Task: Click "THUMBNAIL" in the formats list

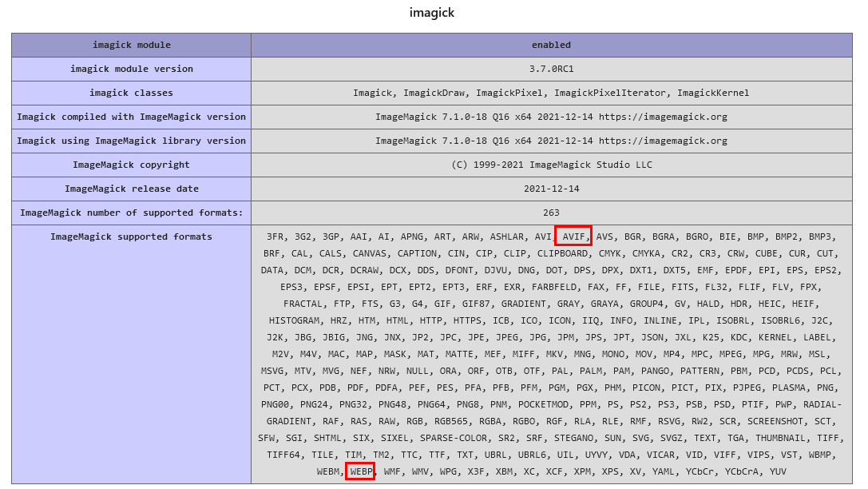Action: point(780,438)
